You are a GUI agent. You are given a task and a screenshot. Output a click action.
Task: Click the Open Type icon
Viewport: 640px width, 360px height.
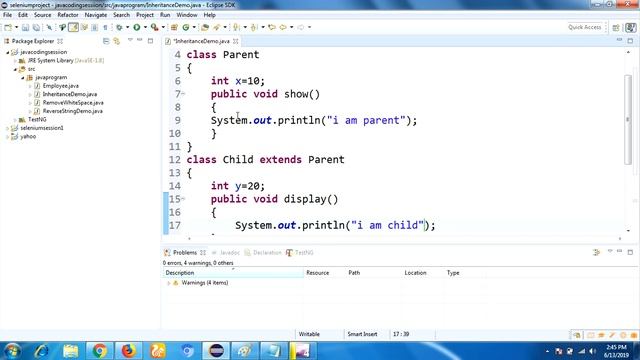pyautogui.click(x=205, y=27)
